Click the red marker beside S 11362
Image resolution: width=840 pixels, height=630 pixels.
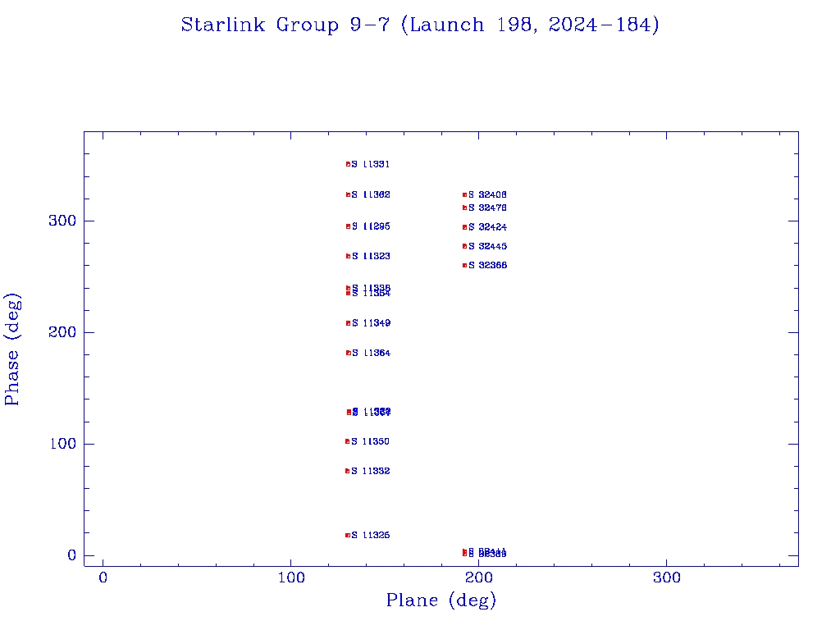pyautogui.click(x=348, y=194)
